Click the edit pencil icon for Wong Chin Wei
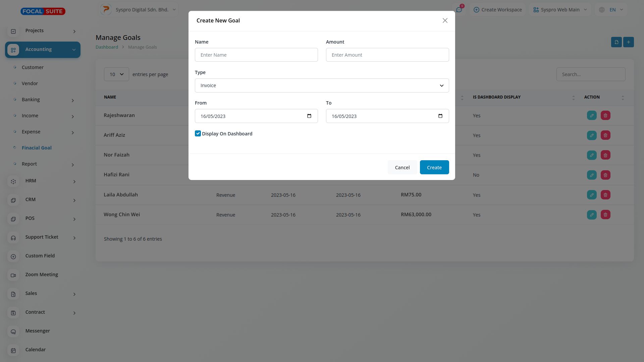Image resolution: width=644 pixels, height=362 pixels. click(x=591, y=215)
